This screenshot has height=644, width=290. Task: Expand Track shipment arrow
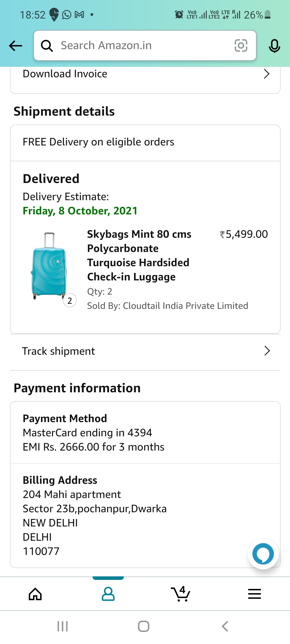pos(267,351)
